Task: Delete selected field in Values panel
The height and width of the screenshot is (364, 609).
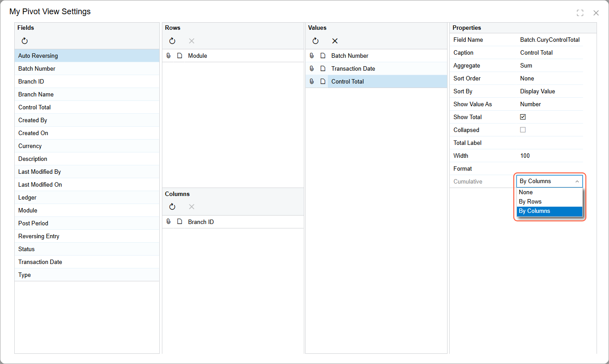Action: 335,41
